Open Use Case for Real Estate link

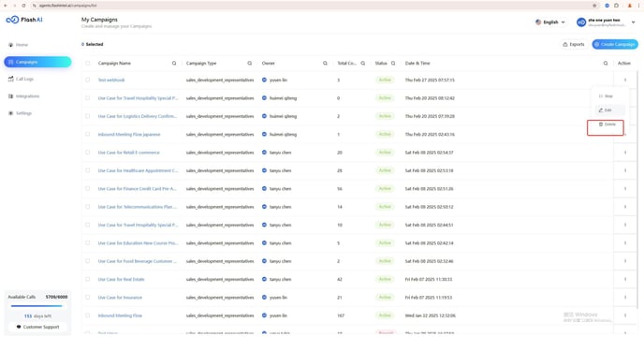coord(121,280)
